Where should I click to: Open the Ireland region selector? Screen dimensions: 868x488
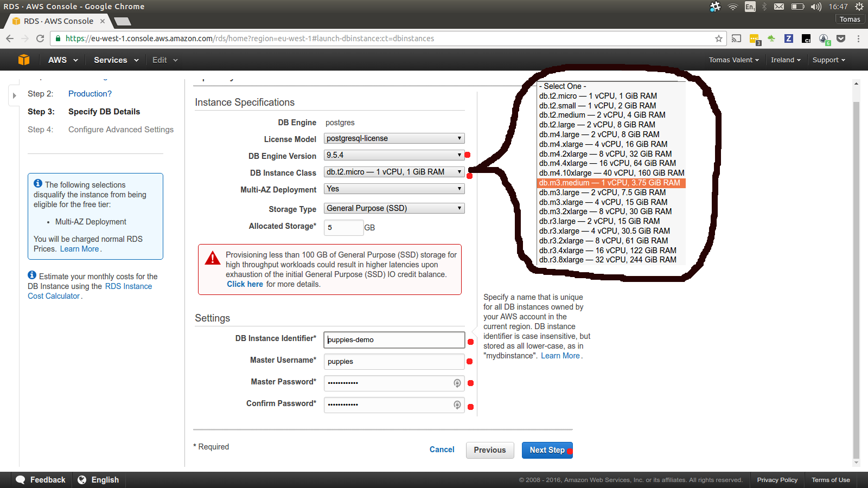[x=786, y=60]
